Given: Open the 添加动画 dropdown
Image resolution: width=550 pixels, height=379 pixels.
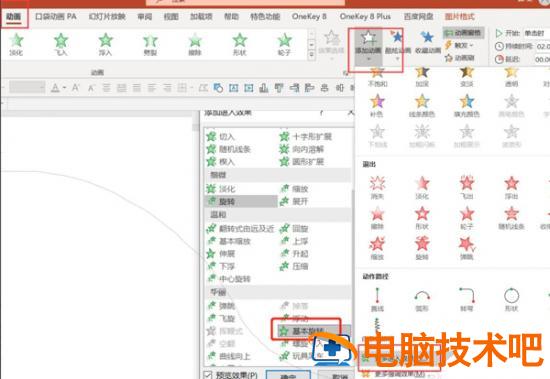Looking at the screenshot, I should pos(368,47).
